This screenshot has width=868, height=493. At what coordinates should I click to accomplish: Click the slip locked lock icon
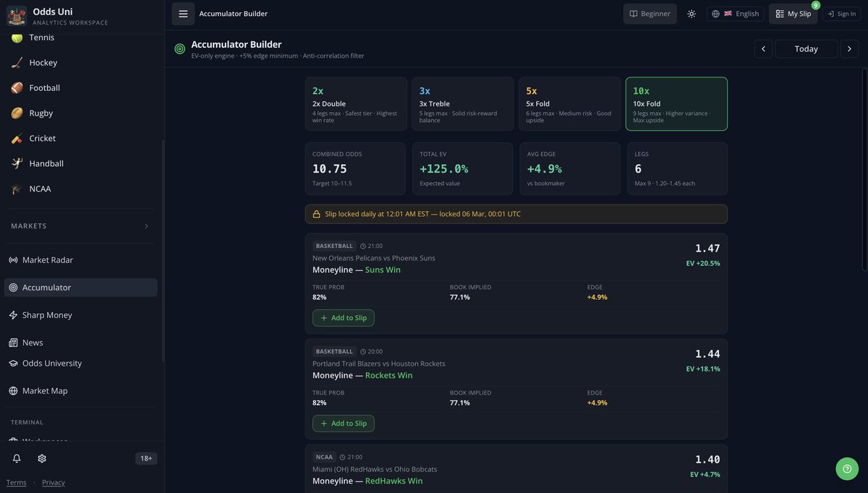point(316,215)
